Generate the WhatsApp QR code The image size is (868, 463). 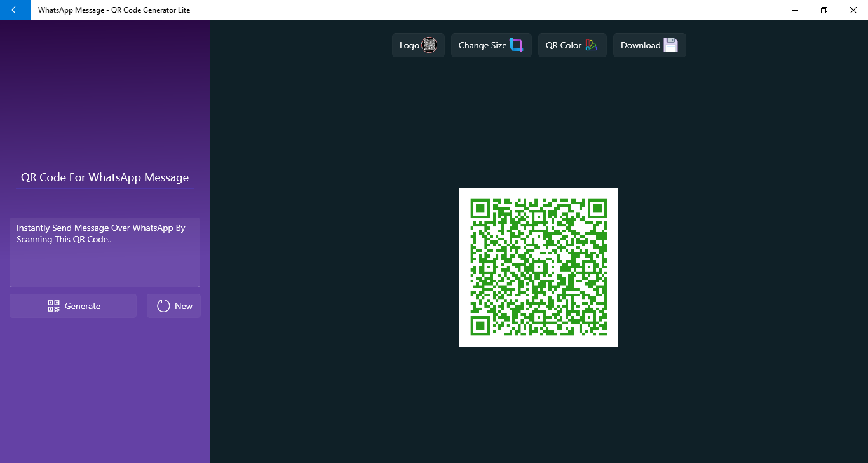73,306
